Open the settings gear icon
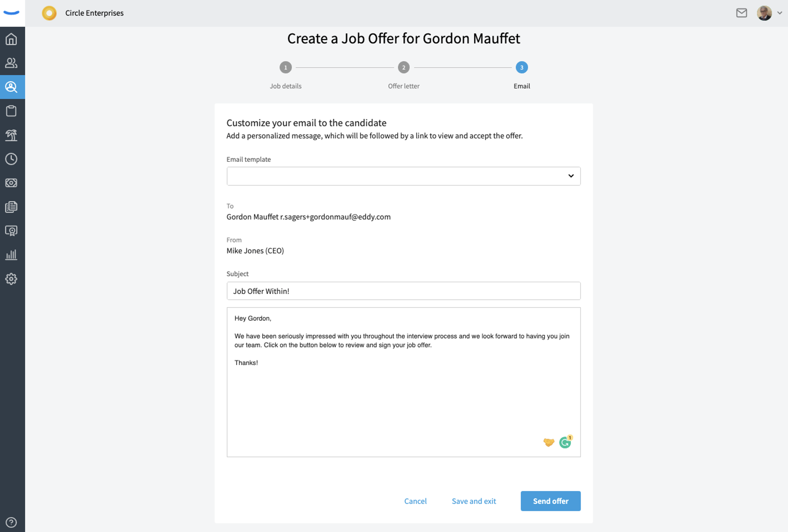Image resolution: width=788 pixels, height=532 pixels. (x=11, y=279)
